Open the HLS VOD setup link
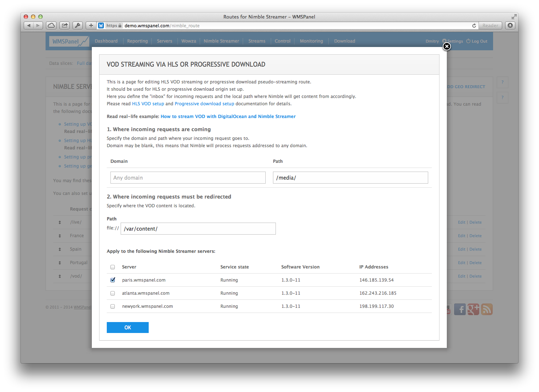The height and width of the screenshot is (392, 539). (x=148, y=104)
